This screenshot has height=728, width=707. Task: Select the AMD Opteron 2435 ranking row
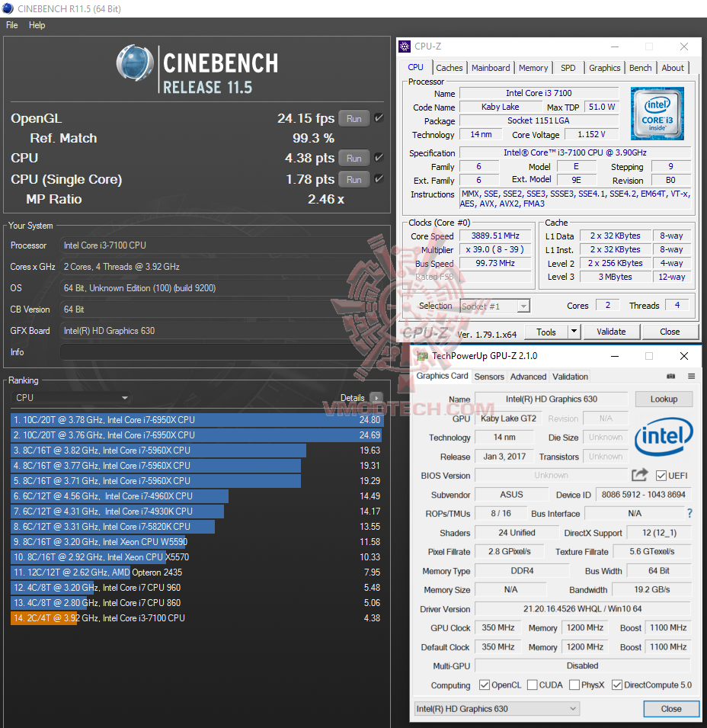pyautogui.click(x=197, y=572)
